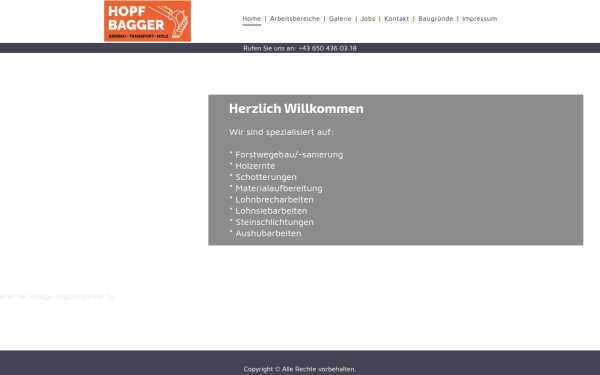The image size is (600, 375).
Task: Select Jobs in the navigation
Action: click(x=368, y=19)
